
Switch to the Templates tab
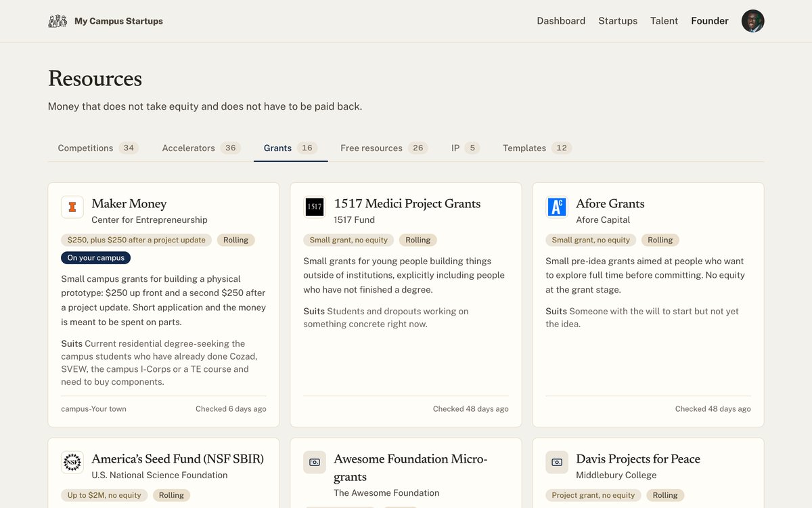537,148
